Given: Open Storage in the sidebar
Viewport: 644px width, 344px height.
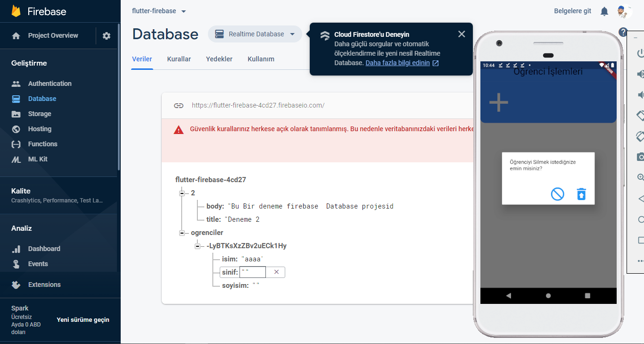Looking at the screenshot, I should tap(40, 114).
